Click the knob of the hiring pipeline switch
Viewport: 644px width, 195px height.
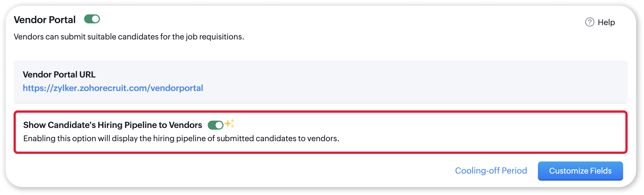click(219, 125)
